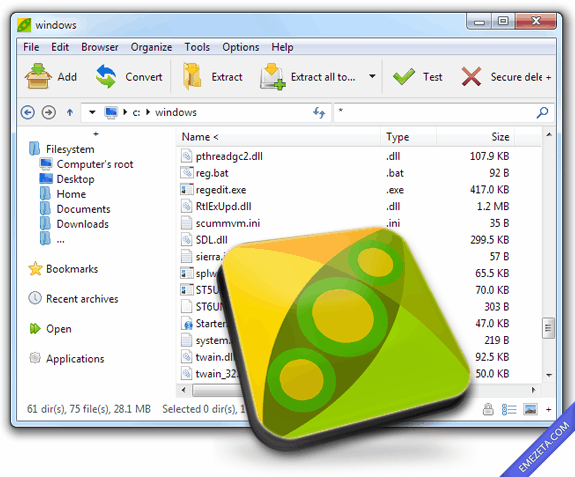
Task: Go back with the back arrow button
Action: pos(28,112)
